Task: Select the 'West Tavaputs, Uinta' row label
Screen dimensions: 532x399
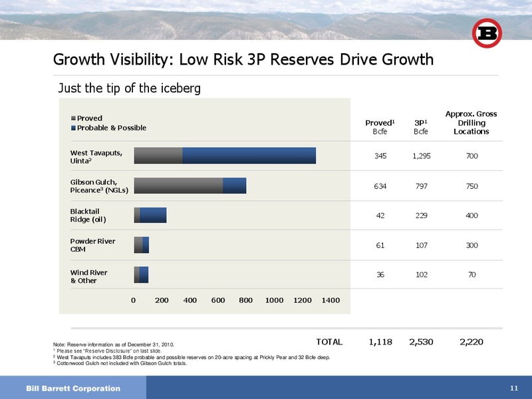Action: (96, 157)
